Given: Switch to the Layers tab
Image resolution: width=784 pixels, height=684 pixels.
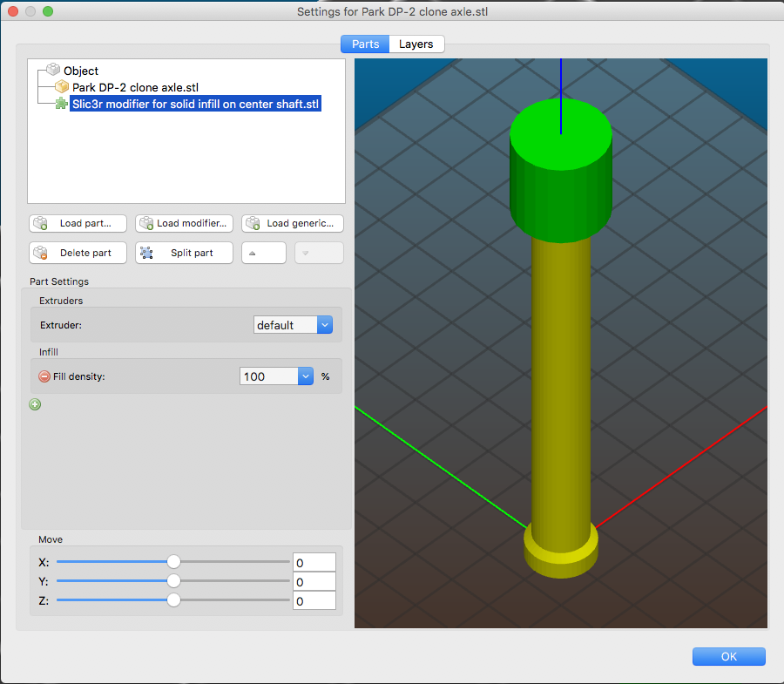Looking at the screenshot, I should click(x=416, y=44).
